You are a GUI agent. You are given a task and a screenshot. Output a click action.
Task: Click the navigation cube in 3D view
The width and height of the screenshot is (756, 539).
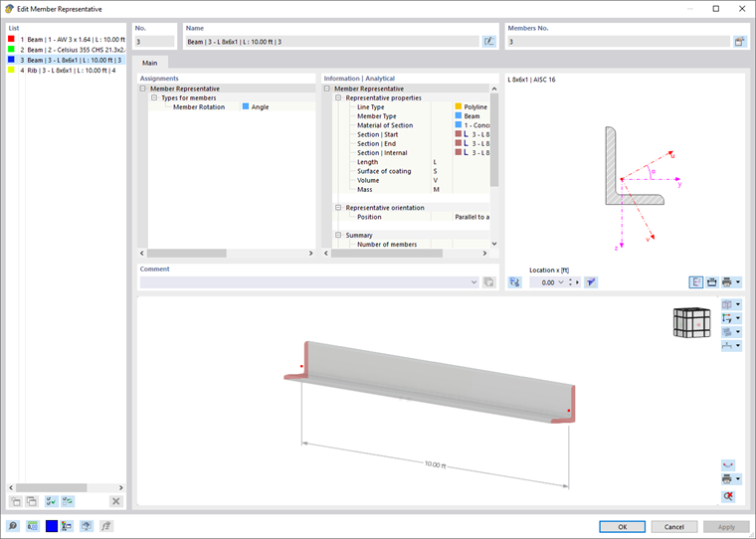(692, 322)
